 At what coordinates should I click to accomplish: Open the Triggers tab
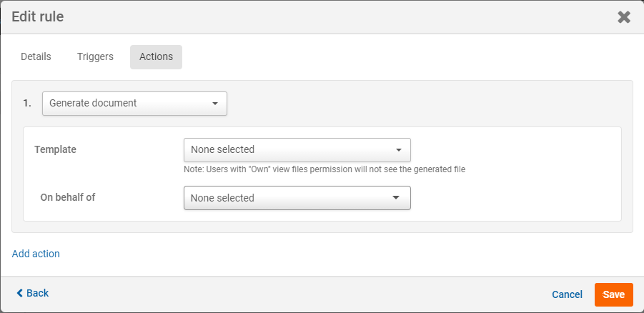[95, 57]
